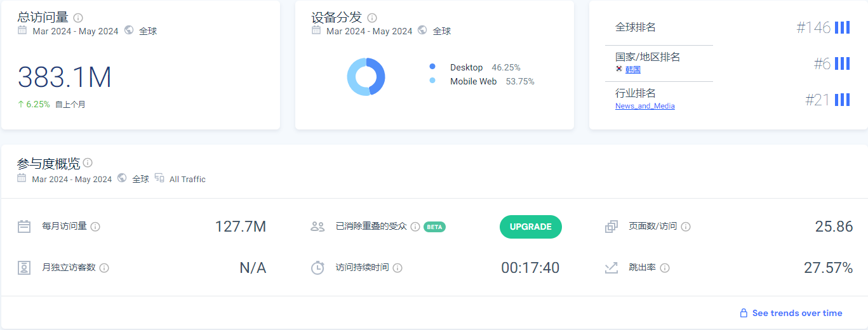Screen dimensions: 868x330
Task: Click See trends over time link
Action: click(798, 313)
